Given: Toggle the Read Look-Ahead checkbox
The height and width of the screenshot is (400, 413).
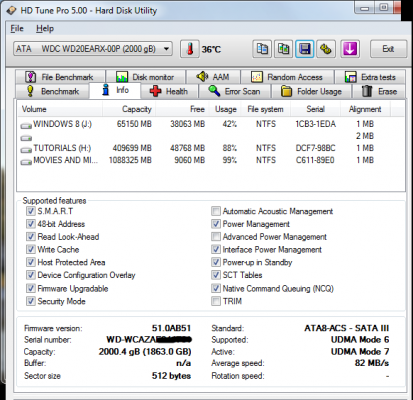Looking at the screenshot, I should point(31,237).
